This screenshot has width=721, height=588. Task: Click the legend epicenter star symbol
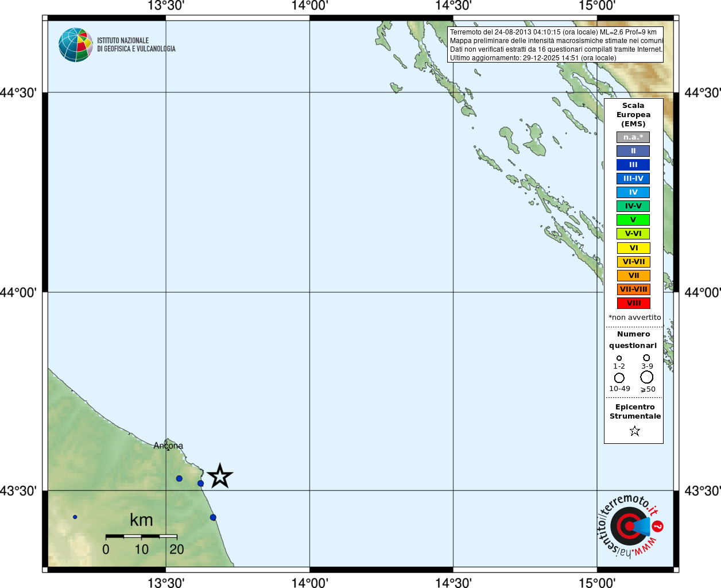634,431
